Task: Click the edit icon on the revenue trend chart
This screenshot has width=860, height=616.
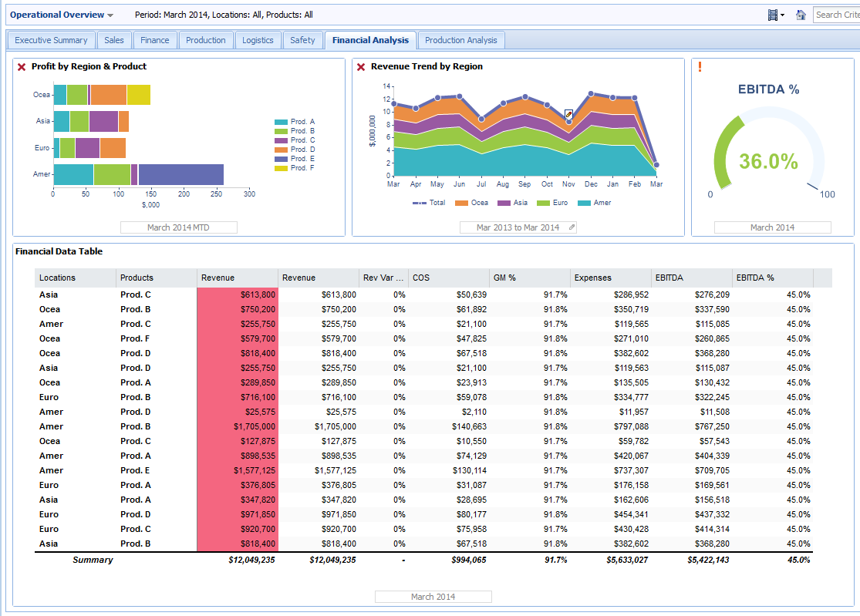Action: [568, 113]
